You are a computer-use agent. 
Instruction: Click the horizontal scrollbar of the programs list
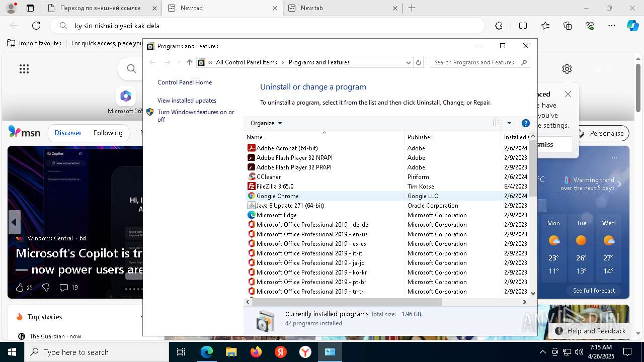click(x=347, y=302)
